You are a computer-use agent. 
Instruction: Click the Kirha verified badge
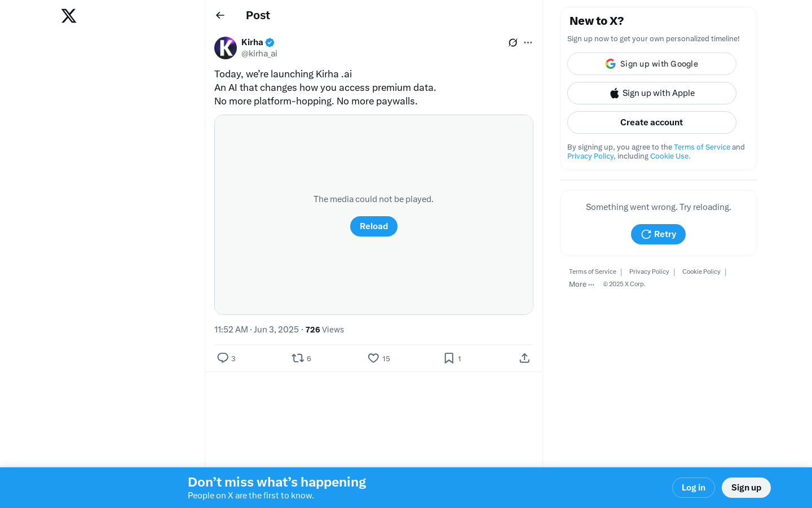[270, 42]
